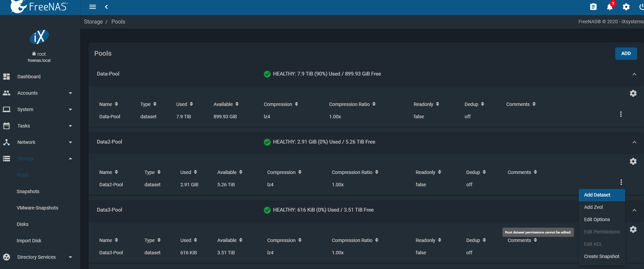
Task: Choose Create Snapshot in context menu
Action: 602,256
